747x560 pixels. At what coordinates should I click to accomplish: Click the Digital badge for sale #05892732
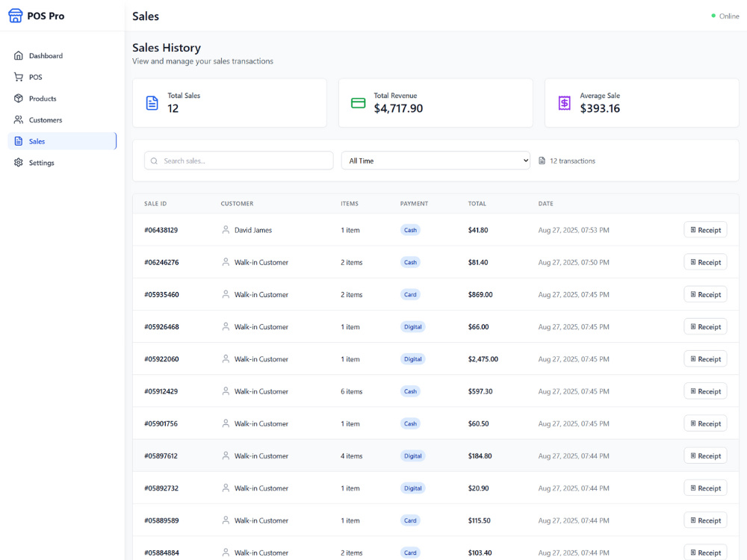tap(412, 488)
